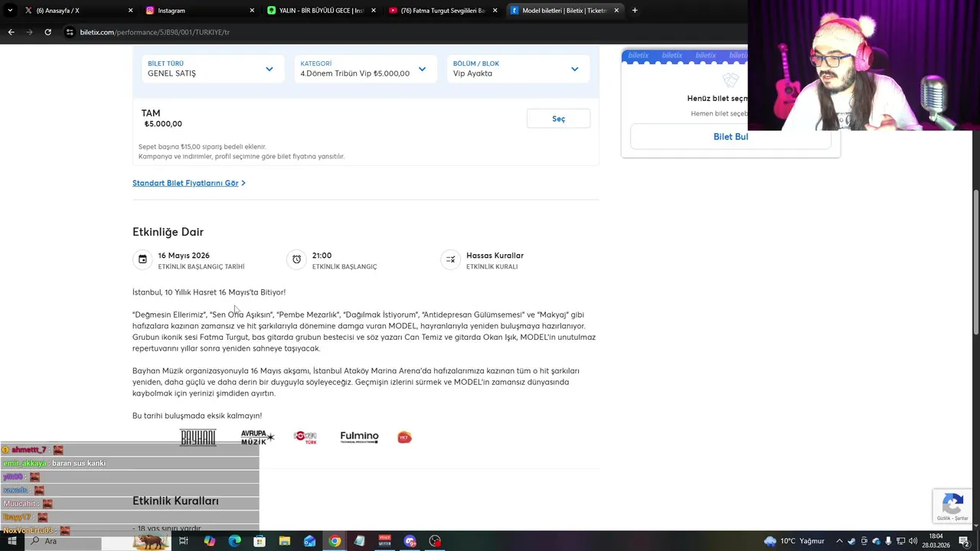
Task: Click the clock showing 18:04
Action: point(936,541)
